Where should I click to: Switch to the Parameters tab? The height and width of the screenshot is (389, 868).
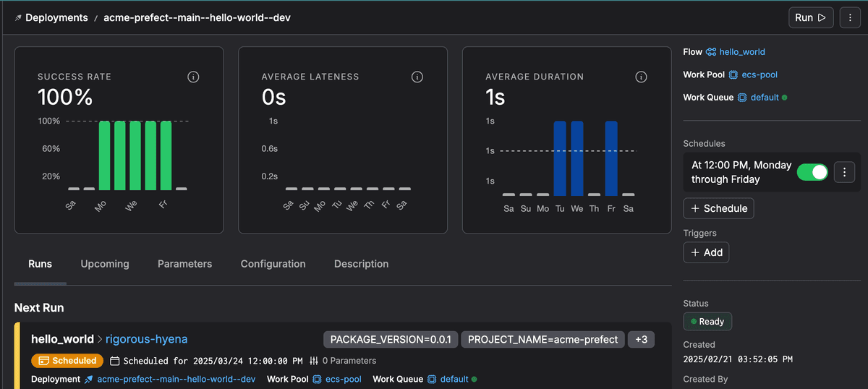(x=185, y=264)
